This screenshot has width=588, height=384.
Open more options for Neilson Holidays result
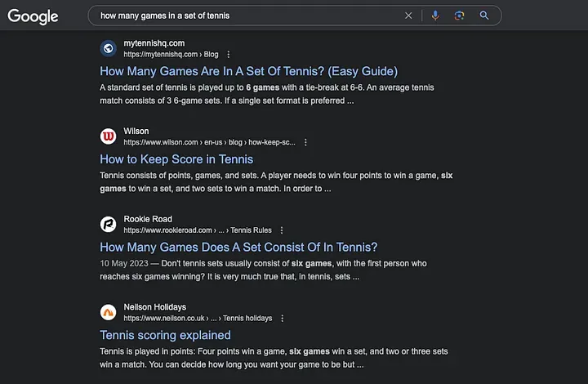(283, 318)
